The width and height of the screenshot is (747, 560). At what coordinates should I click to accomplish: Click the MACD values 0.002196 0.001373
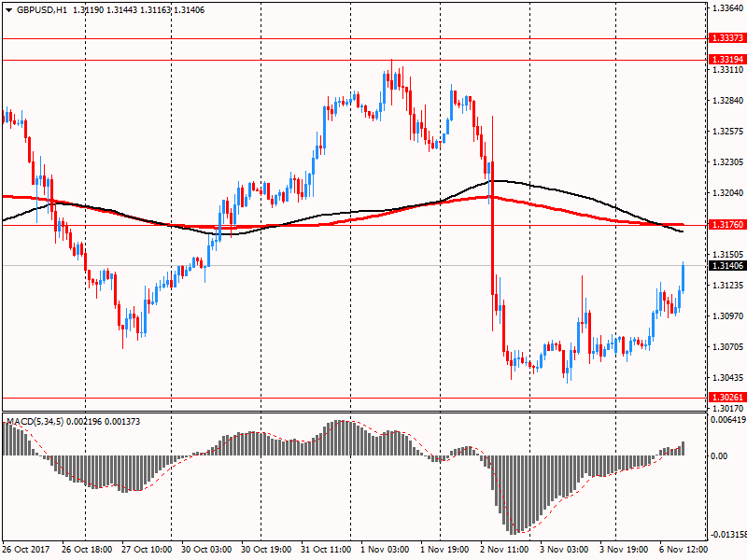coord(104,422)
